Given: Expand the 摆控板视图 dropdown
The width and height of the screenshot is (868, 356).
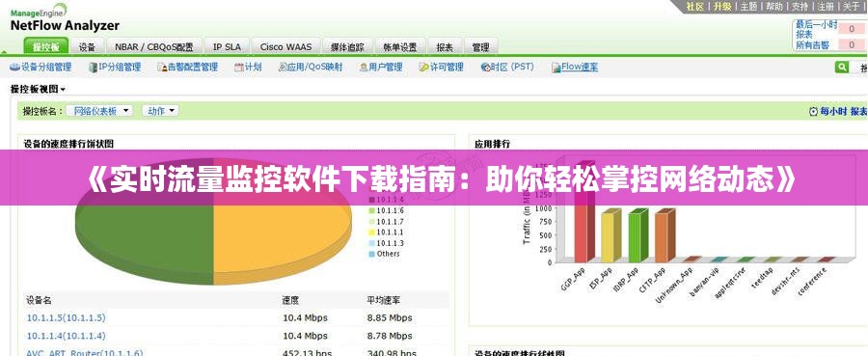Looking at the screenshot, I should [39, 89].
